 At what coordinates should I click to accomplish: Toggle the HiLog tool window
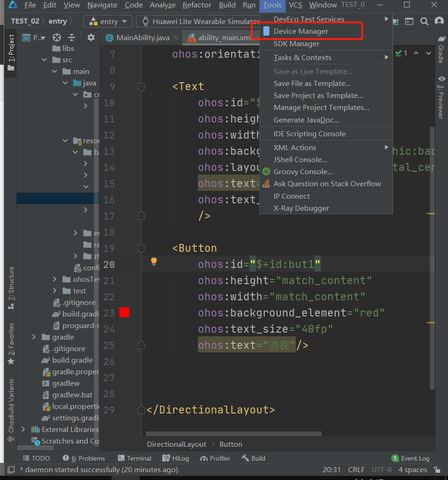click(x=176, y=458)
